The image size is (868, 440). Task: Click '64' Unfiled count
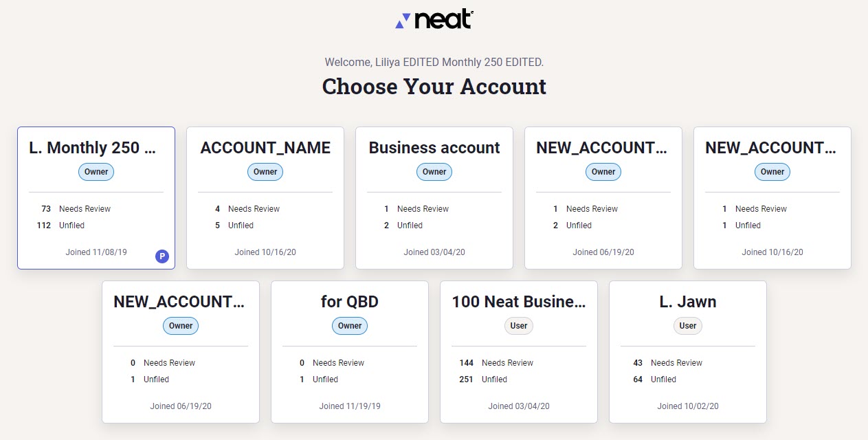[638, 379]
